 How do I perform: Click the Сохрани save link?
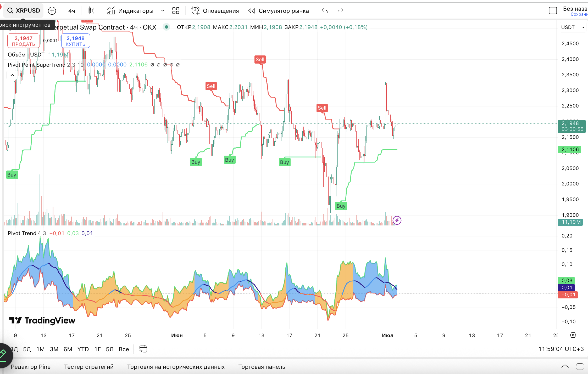point(579,14)
